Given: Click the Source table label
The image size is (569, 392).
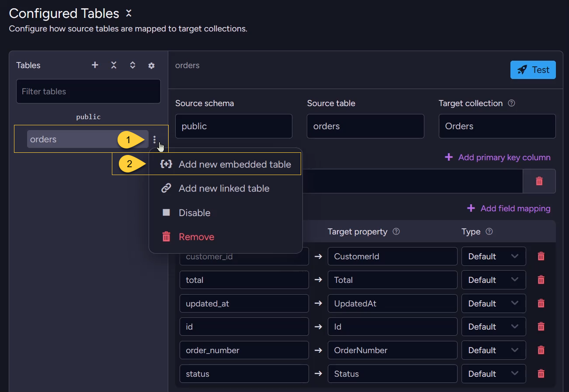Looking at the screenshot, I should [331, 103].
